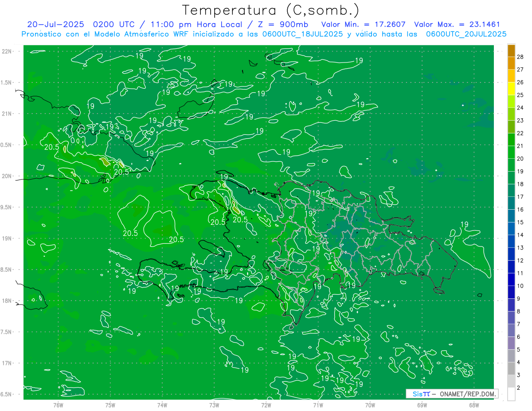Viewport: 532px width, 411px height.
Task: Click the legend color band between 20 and 21
Action: 511,153
